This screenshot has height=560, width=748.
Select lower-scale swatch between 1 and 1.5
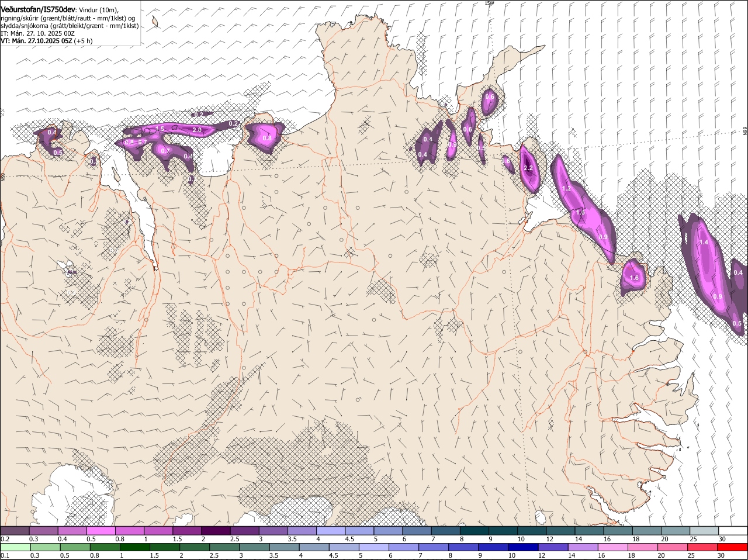click(x=134, y=547)
